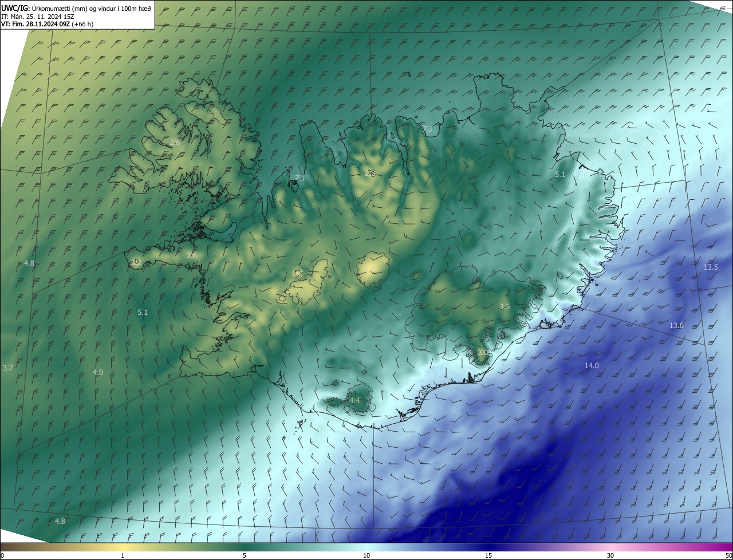Click the 7.3 value on north coast
Screen dimensions: 733x560
427,129
